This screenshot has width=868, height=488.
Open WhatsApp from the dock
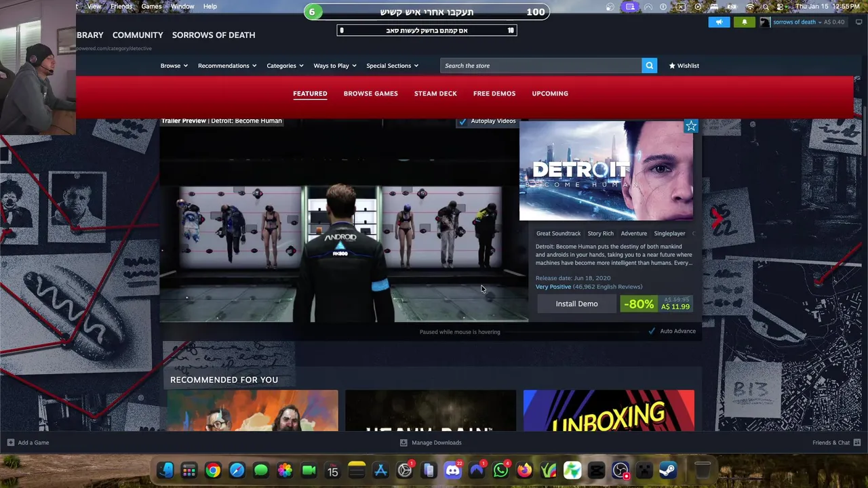click(500, 470)
